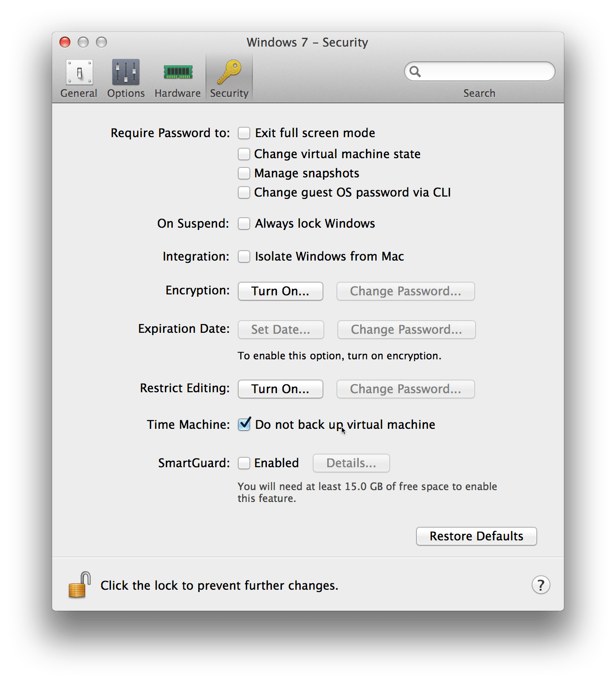Turn on Restrict Editing
The image size is (616, 683).
click(x=280, y=389)
